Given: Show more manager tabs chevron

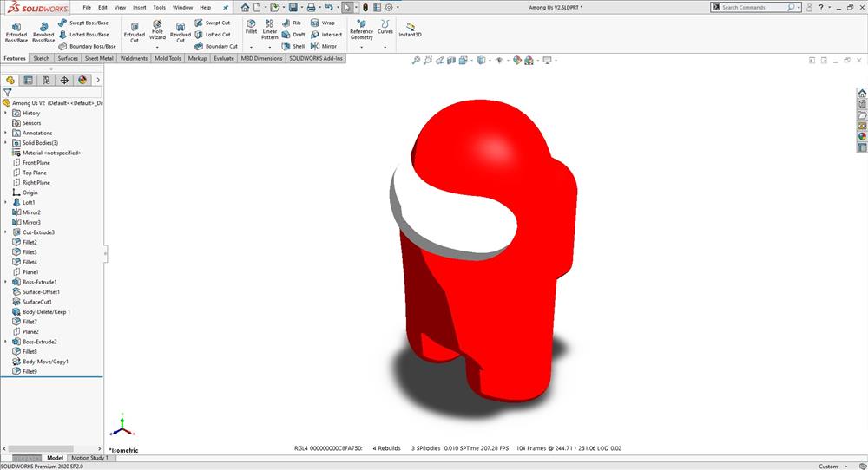Looking at the screenshot, I should pos(98,80).
